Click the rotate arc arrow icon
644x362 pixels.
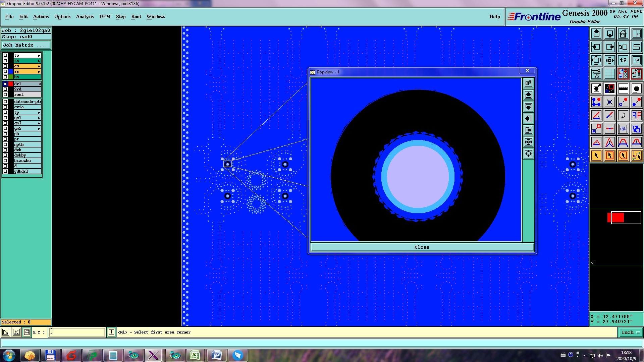coord(623,115)
